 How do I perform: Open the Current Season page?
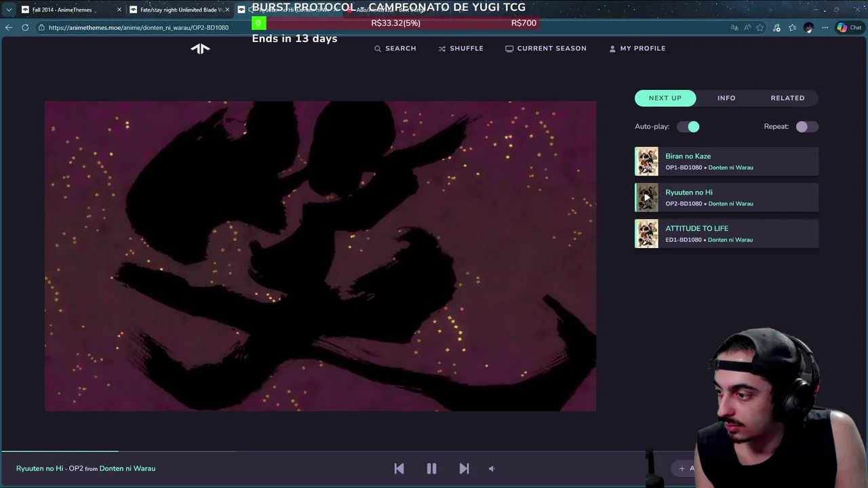click(546, 48)
